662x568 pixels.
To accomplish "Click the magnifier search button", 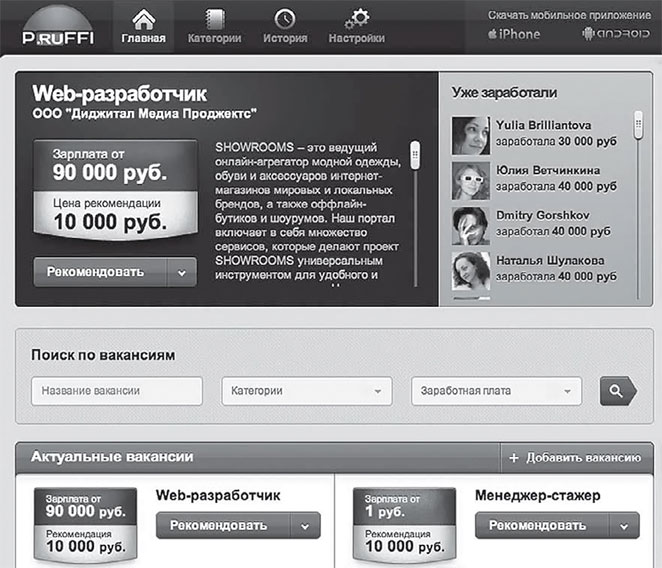I will click(x=618, y=391).
